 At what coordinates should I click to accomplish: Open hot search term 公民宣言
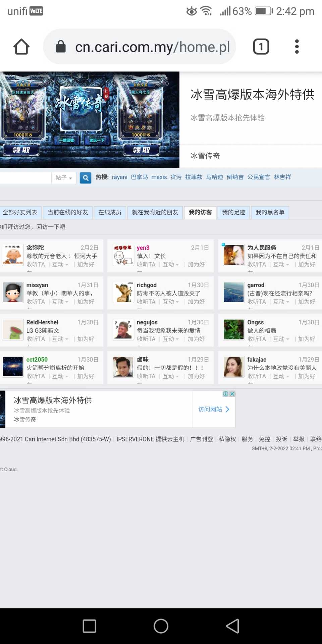259,177
